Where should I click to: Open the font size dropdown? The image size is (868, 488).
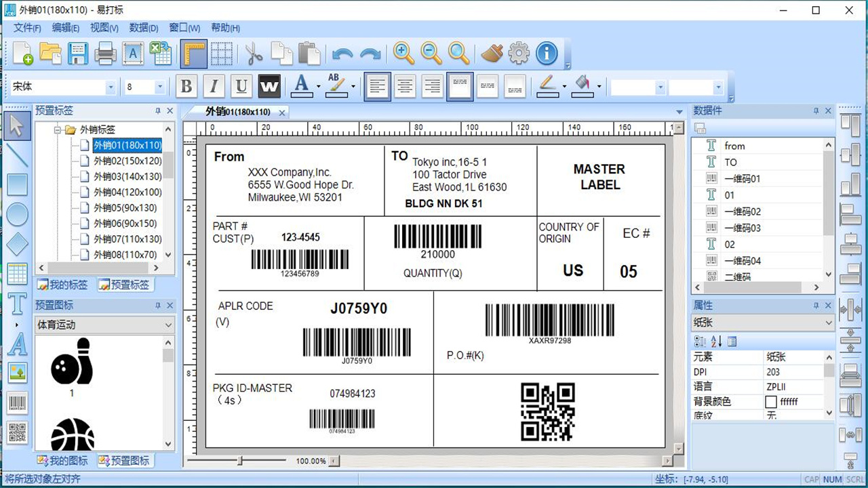click(x=160, y=87)
